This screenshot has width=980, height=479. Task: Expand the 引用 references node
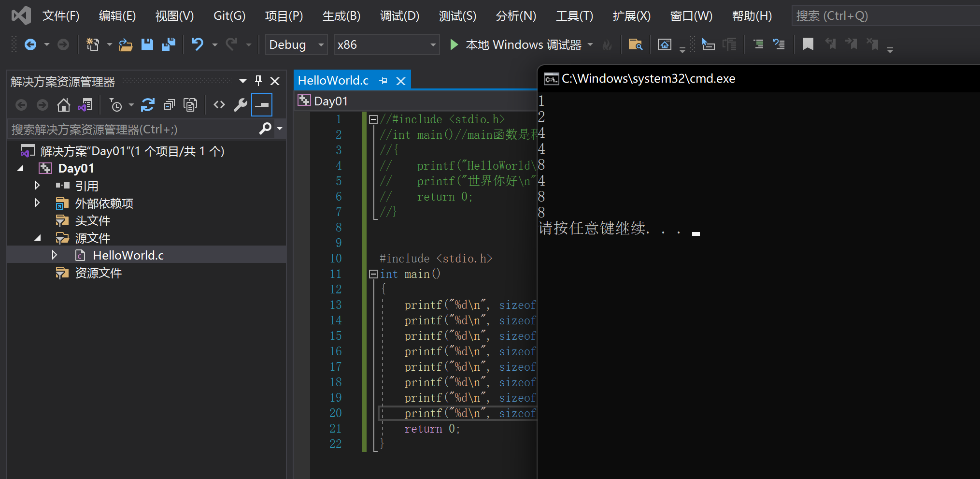(x=37, y=186)
